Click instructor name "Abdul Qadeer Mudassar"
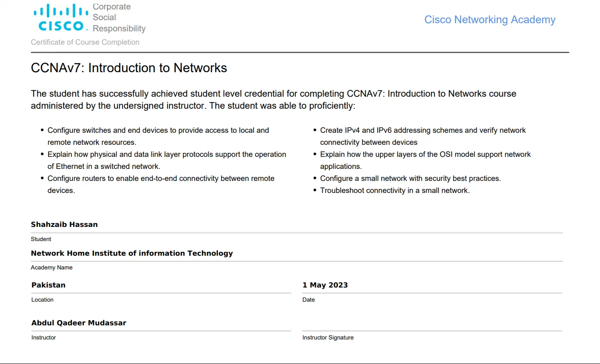 (x=79, y=323)
